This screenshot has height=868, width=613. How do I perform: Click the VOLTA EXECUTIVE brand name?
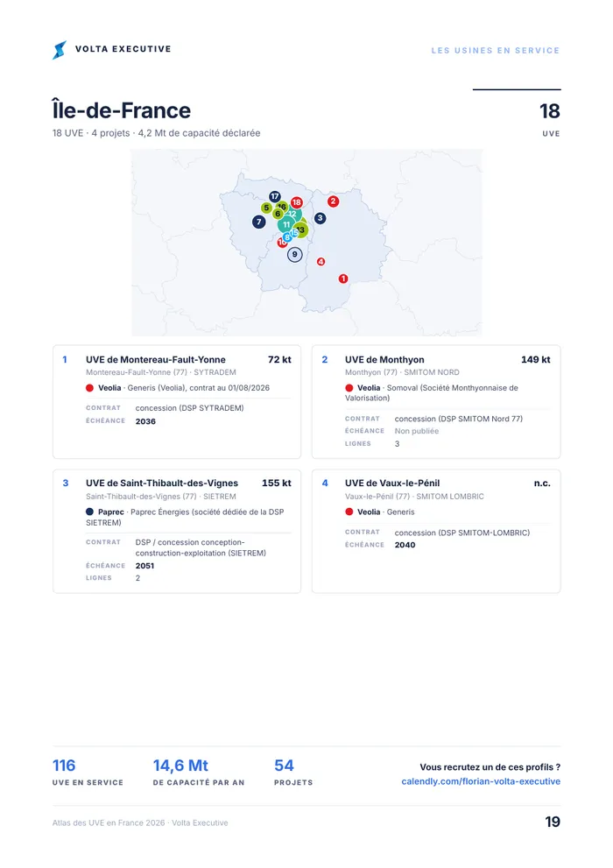[123, 49]
